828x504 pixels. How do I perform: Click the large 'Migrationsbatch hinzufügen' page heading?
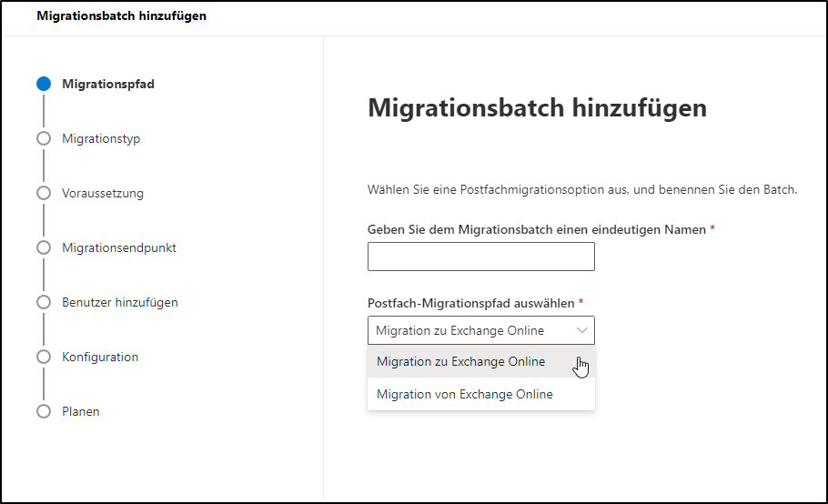coord(537,108)
